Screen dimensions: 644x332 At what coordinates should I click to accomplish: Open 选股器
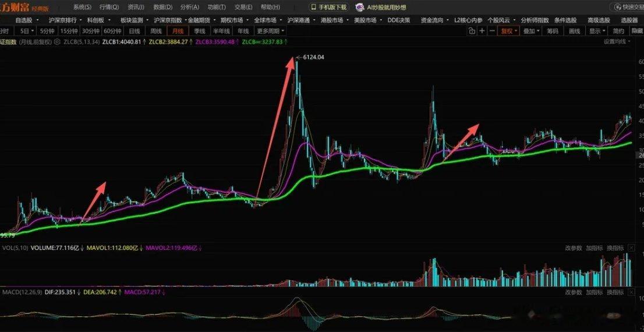tap(629, 20)
